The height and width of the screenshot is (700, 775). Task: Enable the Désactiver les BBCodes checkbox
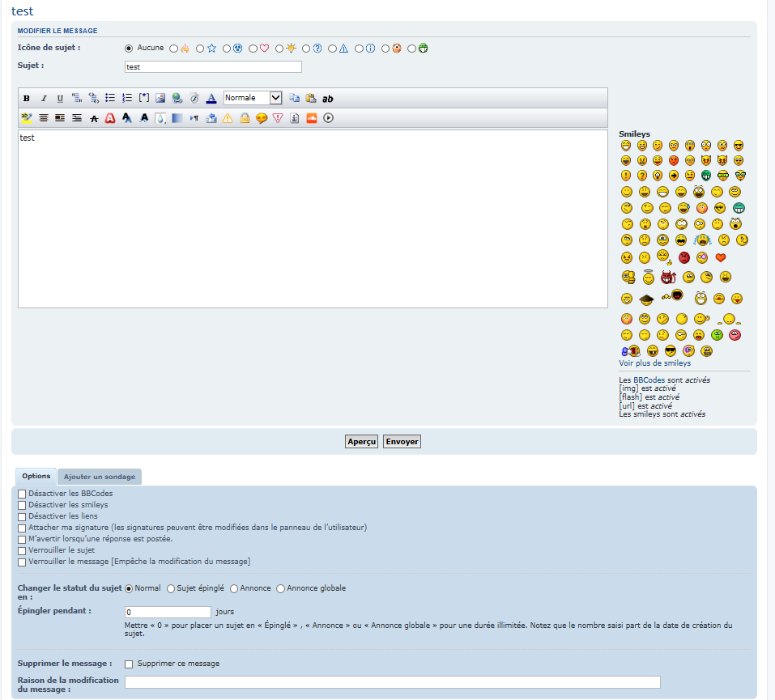tap(22, 494)
